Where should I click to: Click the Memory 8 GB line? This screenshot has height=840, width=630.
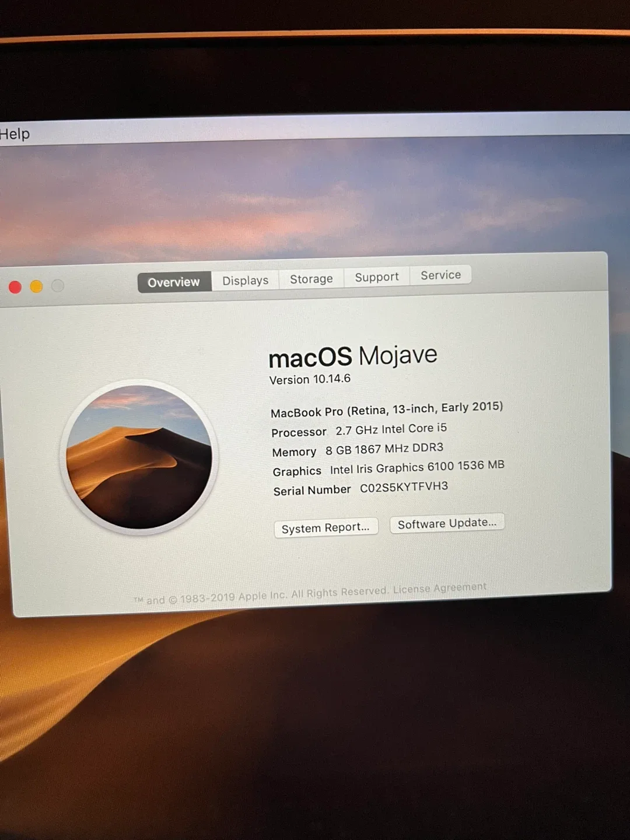click(357, 449)
